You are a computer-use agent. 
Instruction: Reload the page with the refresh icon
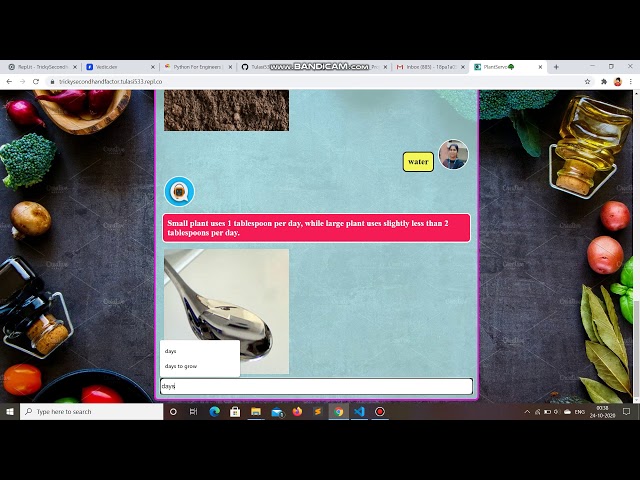click(x=36, y=82)
